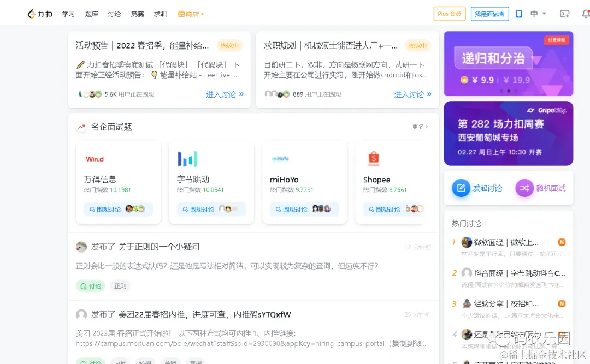The image size is (590, 364).
Task: Open the 竞赛 section from the navbar
Action: coord(137,14)
